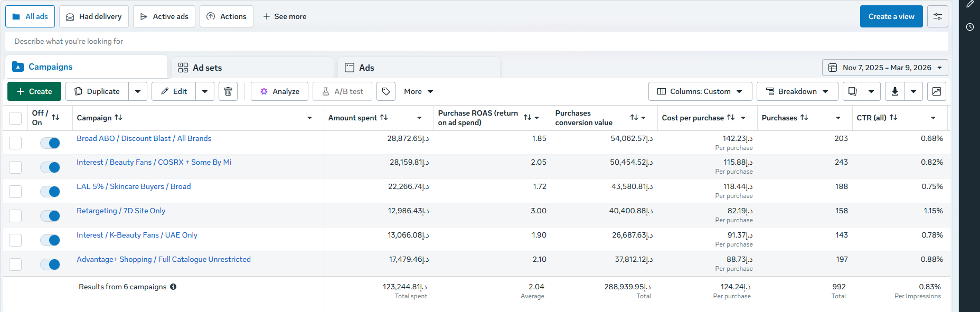Click the reports copy icon
This screenshot has width=980, height=312.
(852, 91)
